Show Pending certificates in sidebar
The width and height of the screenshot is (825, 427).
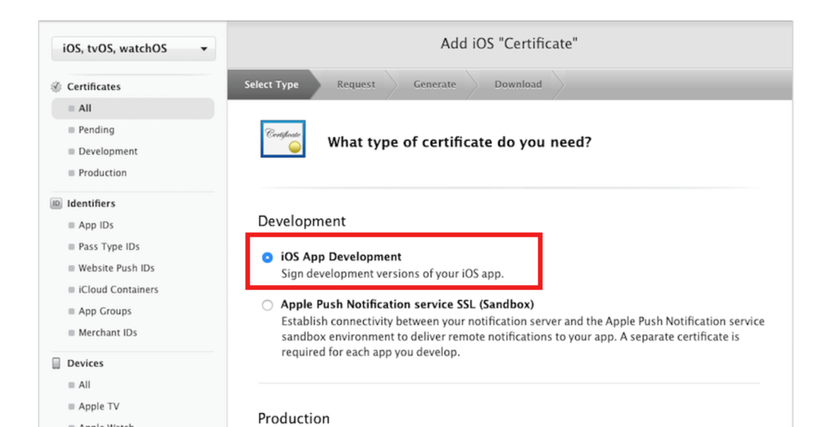(x=96, y=130)
